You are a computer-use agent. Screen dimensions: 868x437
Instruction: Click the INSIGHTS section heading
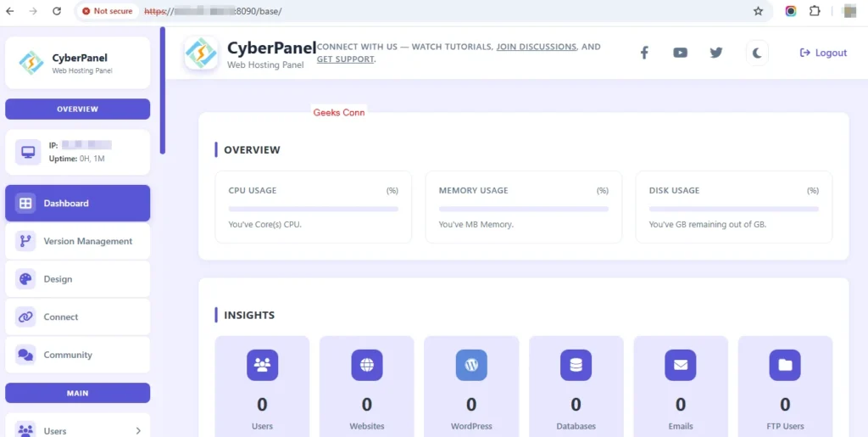pyautogui.click(x=249, y=316)
